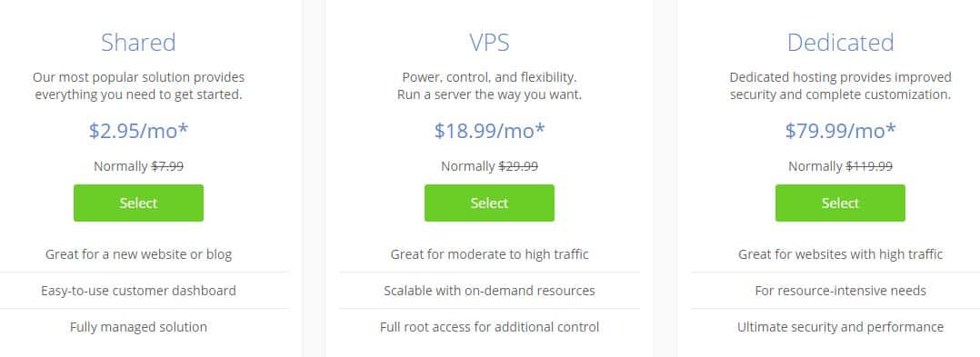Select the Shared hosting plan
The image size is (980, 357).
tap(138, 203)
